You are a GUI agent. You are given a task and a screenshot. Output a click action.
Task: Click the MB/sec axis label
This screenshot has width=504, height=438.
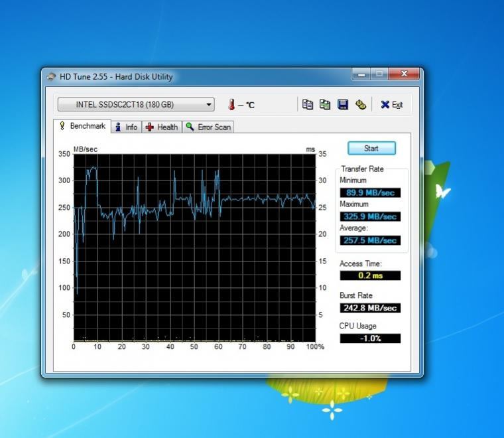[85, 149]
